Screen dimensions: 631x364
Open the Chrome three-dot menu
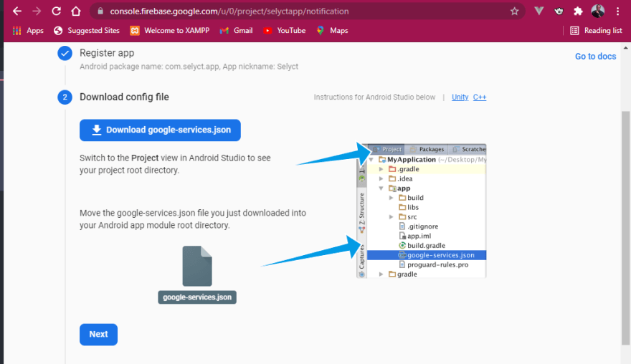tap(617, 11)
